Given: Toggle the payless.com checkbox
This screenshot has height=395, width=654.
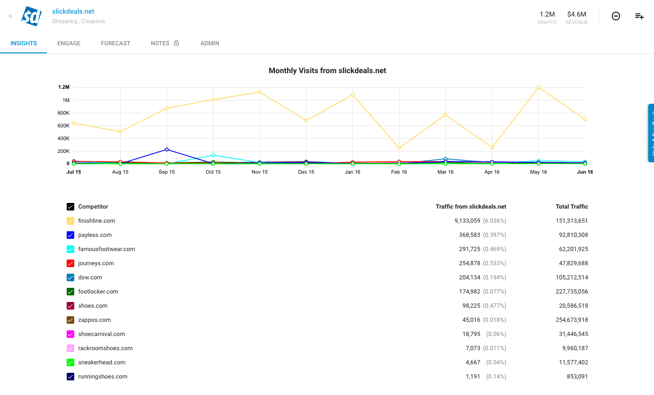Looking at the screenshot, I should (x=70, y=235).
